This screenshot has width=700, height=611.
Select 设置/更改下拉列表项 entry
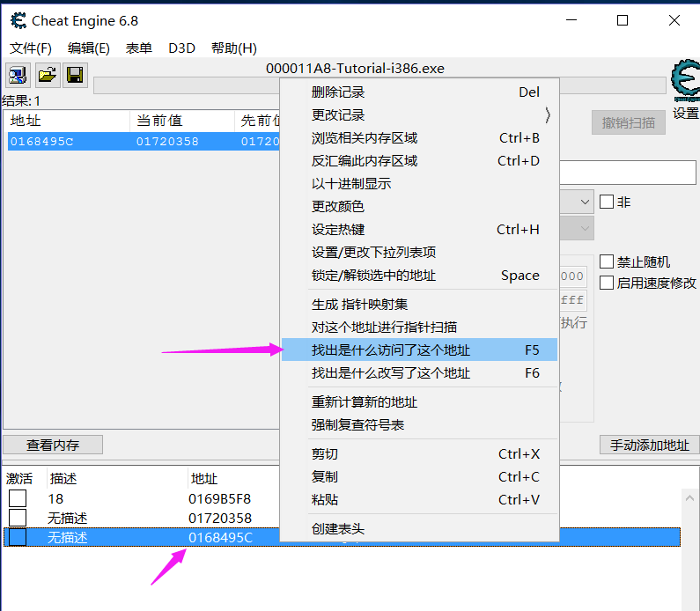[x=420, y=252]
